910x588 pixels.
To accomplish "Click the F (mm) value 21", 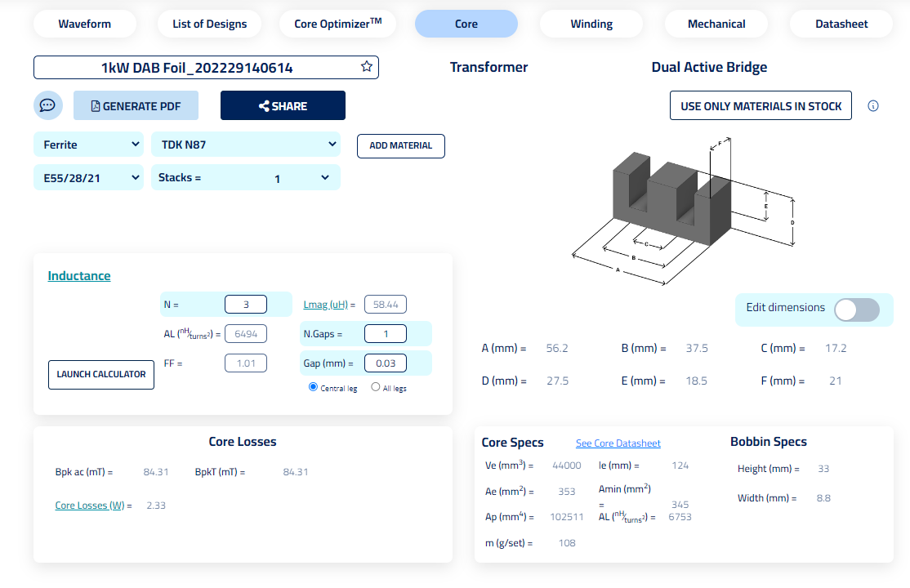I will 835,381.
